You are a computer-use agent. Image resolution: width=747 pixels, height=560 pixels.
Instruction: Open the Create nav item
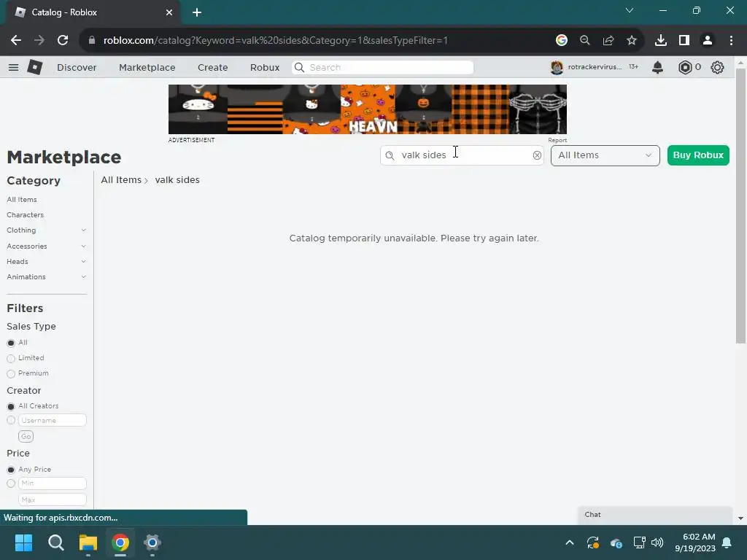[212, 67]
